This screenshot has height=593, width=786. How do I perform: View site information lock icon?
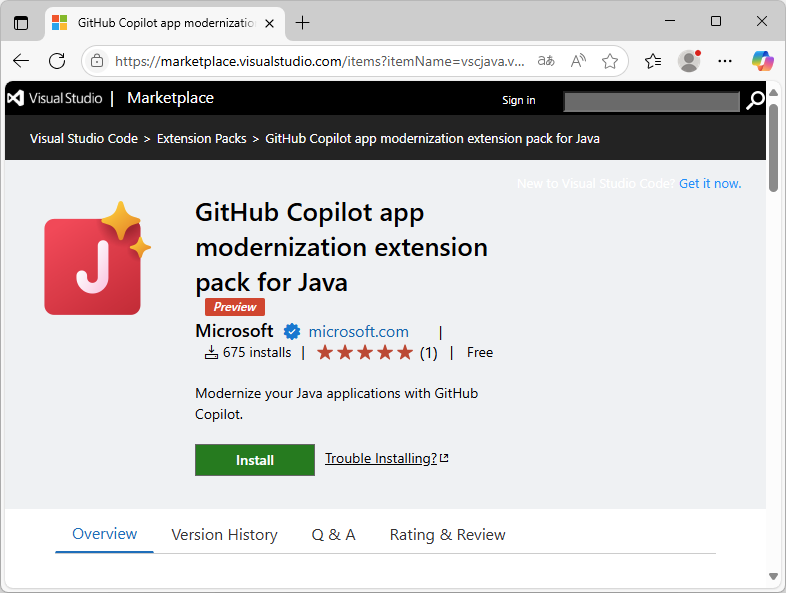pyautogui.click(x=97, y=61)
